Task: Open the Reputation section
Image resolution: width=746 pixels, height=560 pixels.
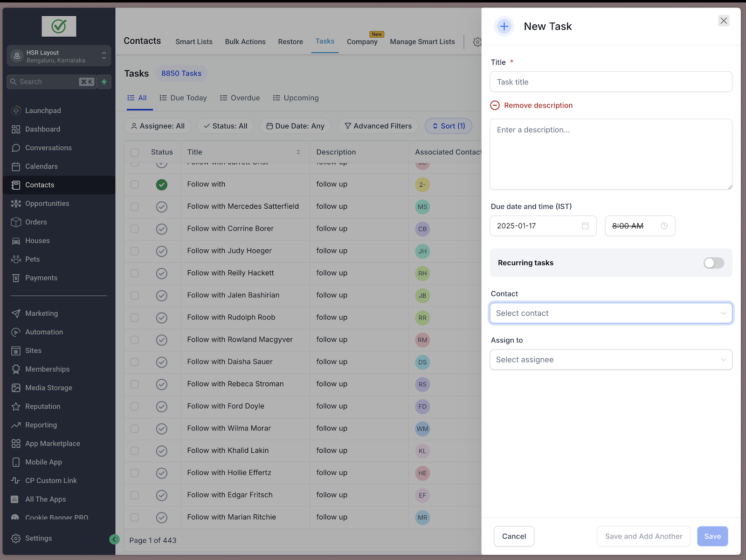Action: (41, 406)
